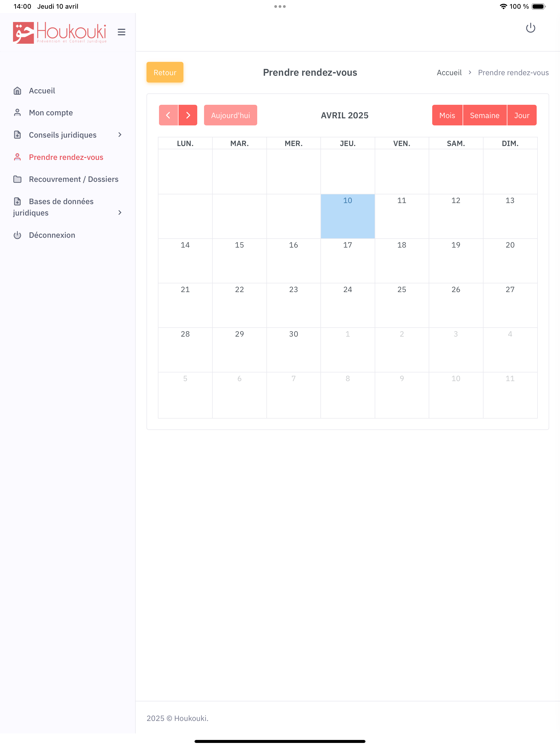
Task: Click the power icon beside Déconnexion
Action: (17, 235)
